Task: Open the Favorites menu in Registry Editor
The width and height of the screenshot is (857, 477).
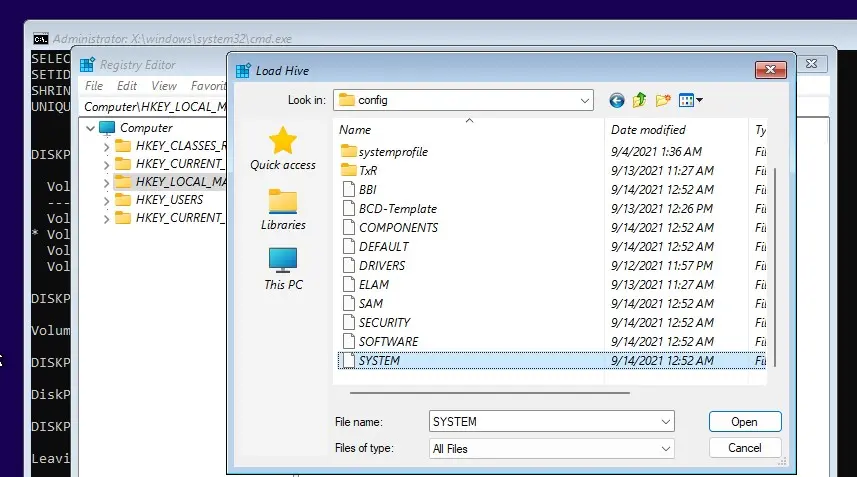Action: (x=208, y=86)
